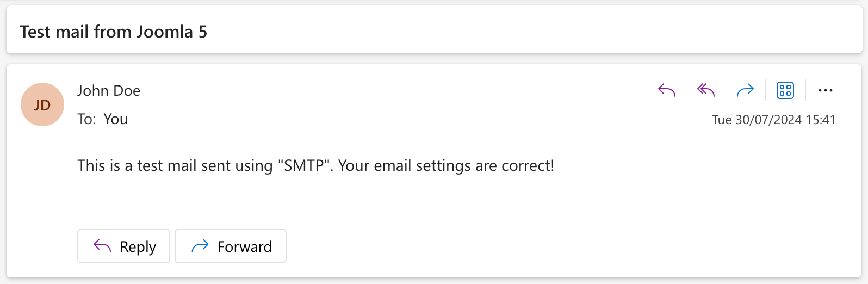Click the JD sender avatar
The width and height of the screenshot is (868, 284).
(x=42, y=104)
